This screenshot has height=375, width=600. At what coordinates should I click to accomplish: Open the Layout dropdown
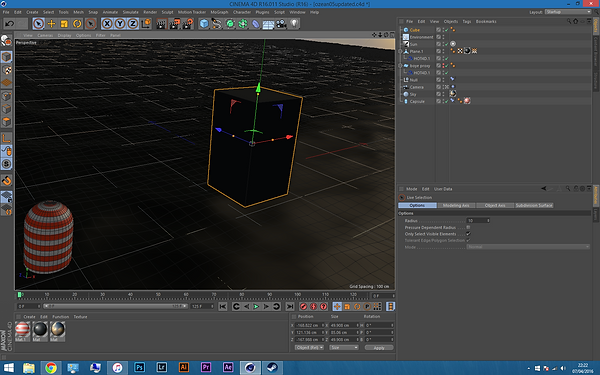point(568,12)
